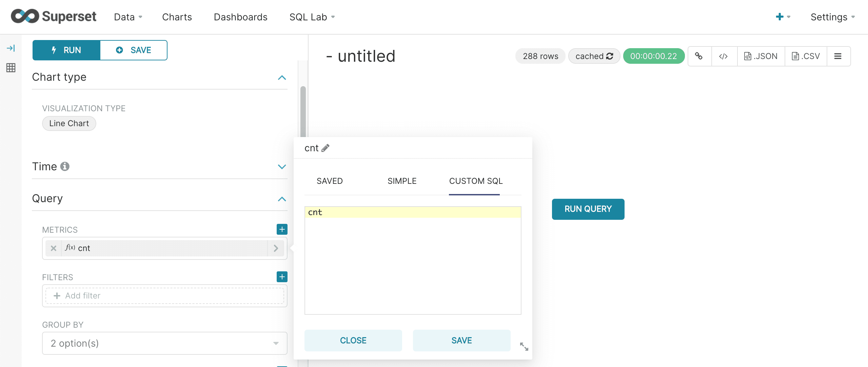This screenshot has height=367, width=868.
Task: Click the RUN button to execute chart
Action: tap(66, 50)
